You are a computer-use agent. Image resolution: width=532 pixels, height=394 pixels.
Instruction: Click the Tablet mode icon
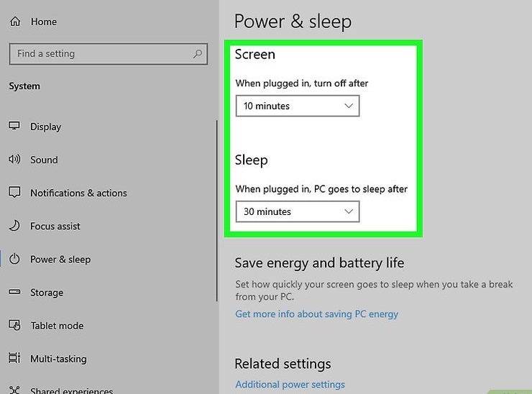click(x=14, y=325)
